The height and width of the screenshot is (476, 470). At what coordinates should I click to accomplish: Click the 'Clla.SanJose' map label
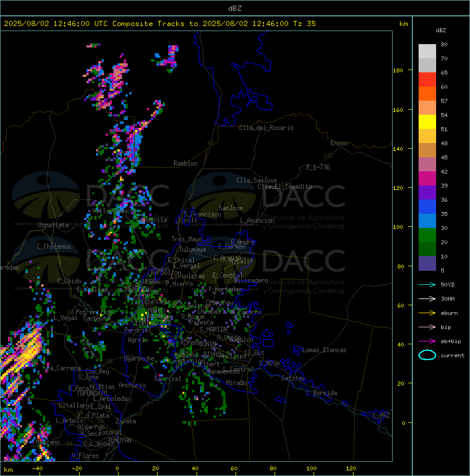[256, 180]
